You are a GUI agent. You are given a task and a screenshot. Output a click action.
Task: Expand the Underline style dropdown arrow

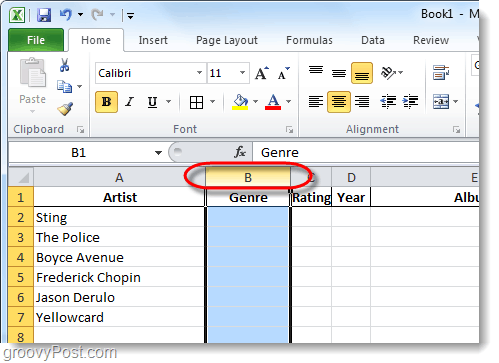(x=169, y=102)
